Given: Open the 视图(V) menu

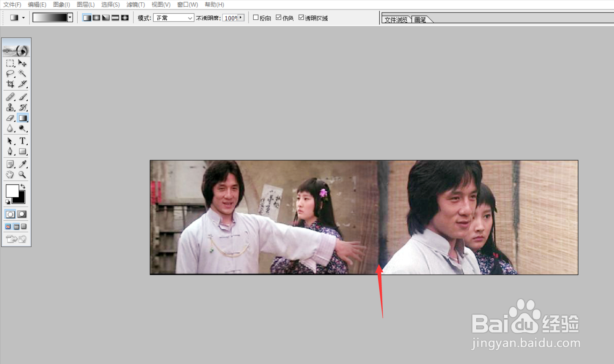Looking at the screenshot, I should (161, 5).
